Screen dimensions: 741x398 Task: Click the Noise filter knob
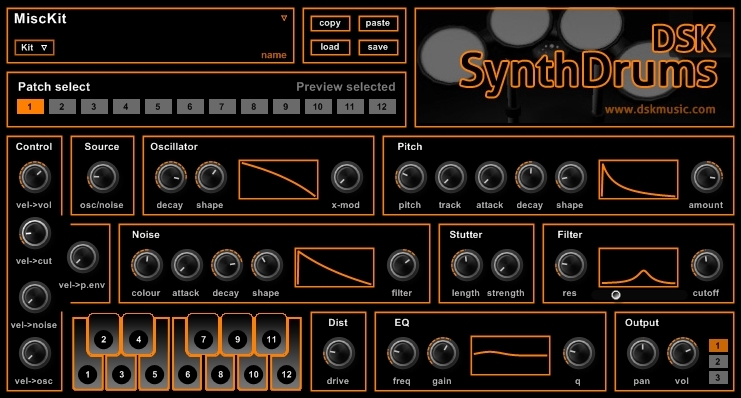point(402,265)
